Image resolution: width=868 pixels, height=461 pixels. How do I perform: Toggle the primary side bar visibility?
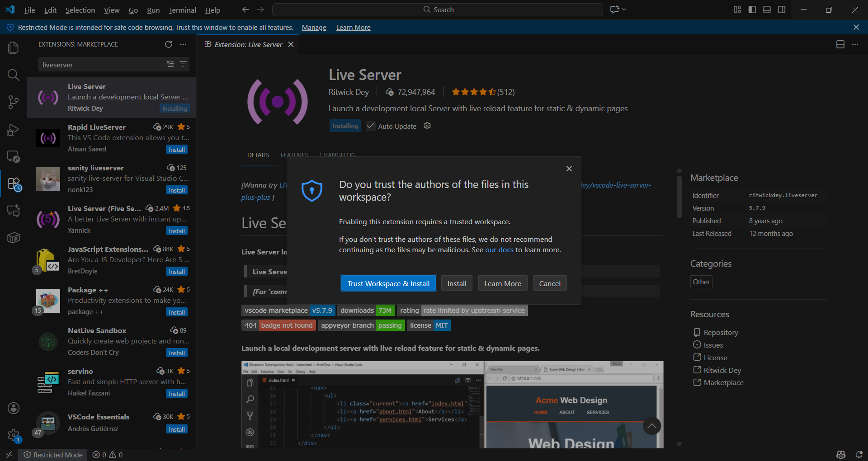pyautogui.click(x=752, y=9)
